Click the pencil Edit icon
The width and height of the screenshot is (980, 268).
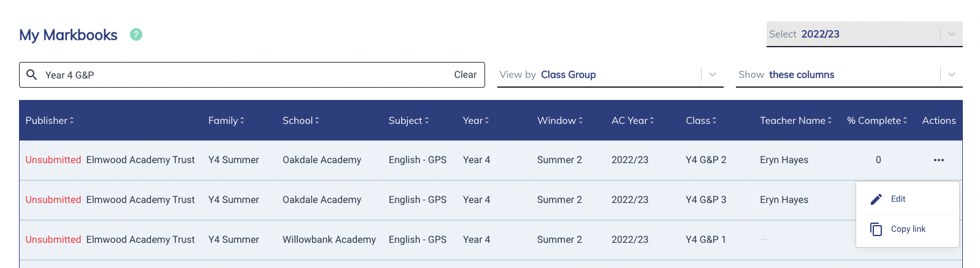point(876,199)
